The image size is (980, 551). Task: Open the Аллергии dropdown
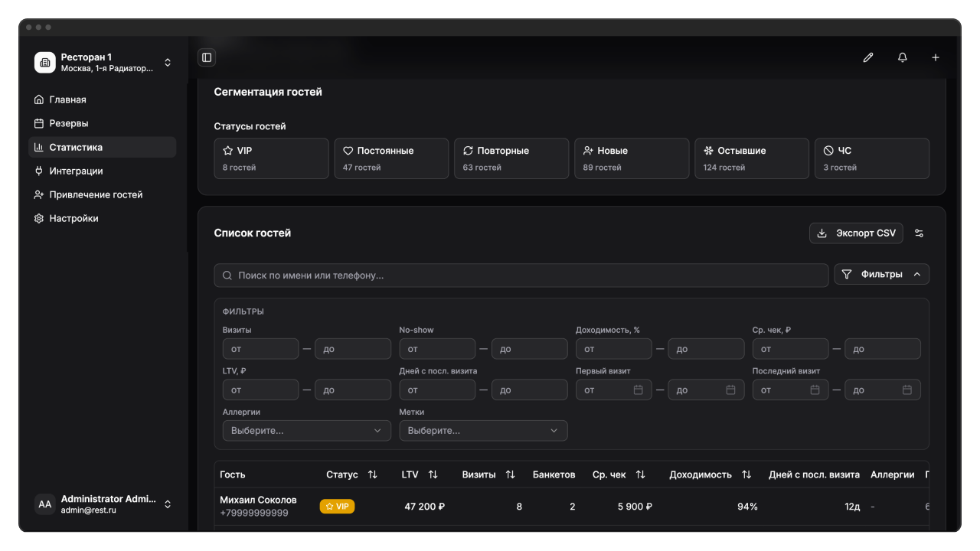306,431
